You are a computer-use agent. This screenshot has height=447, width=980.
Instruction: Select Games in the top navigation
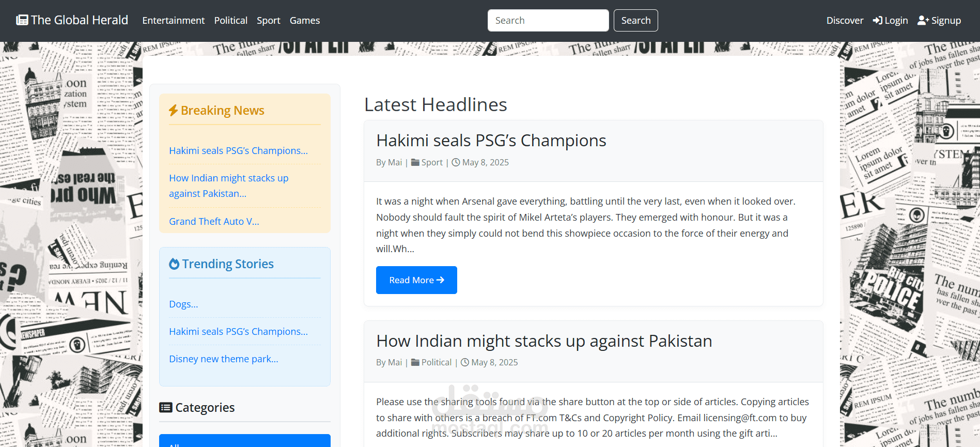(305, 20)
